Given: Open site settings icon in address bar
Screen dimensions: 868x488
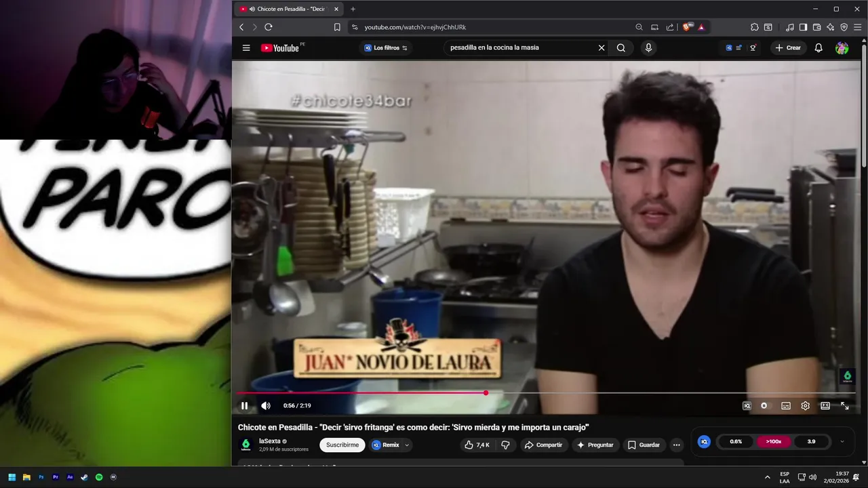Looking at the screenshot, I should 354,27.
